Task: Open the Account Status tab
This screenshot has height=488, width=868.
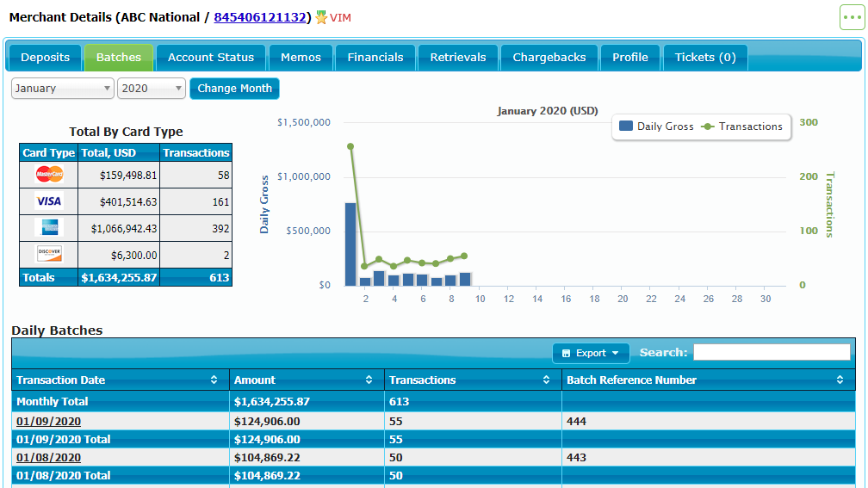Action: coord(211,58)
